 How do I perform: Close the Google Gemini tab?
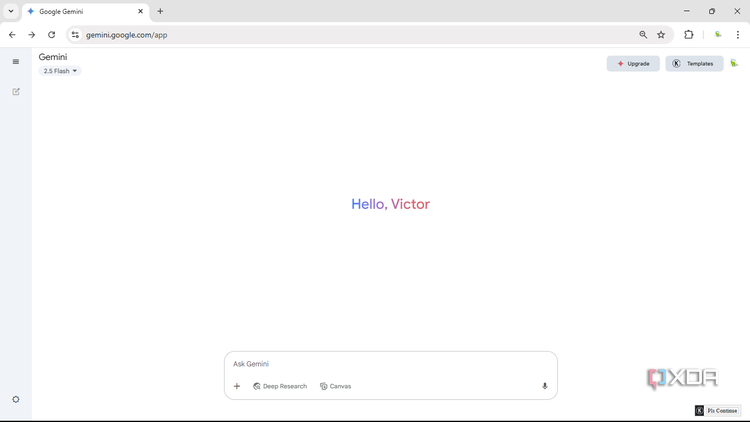click(140, 11)
